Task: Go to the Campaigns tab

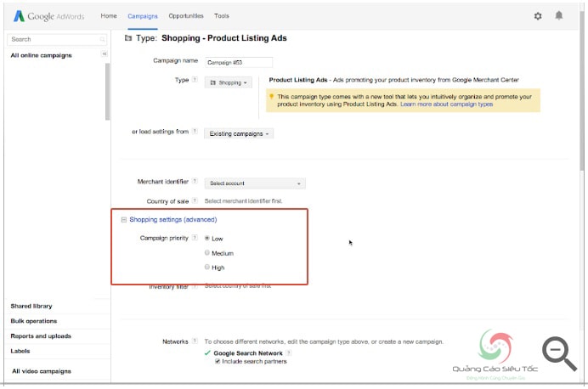Action: (143, 16)
